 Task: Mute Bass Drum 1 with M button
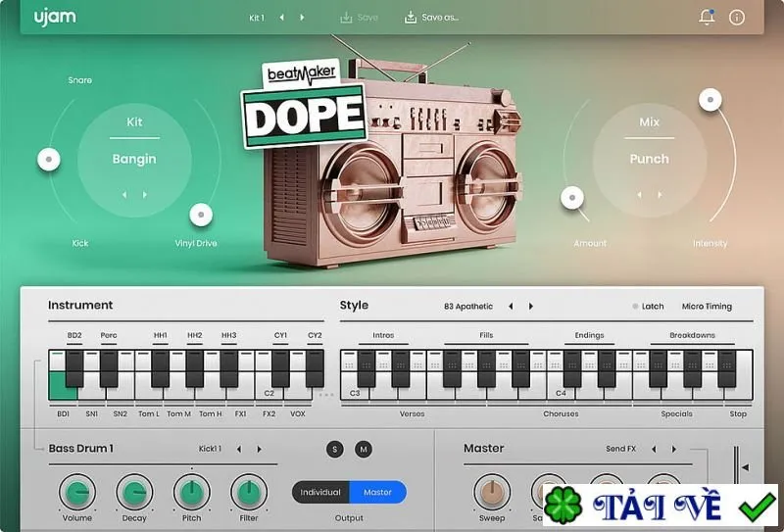(364, 449)
